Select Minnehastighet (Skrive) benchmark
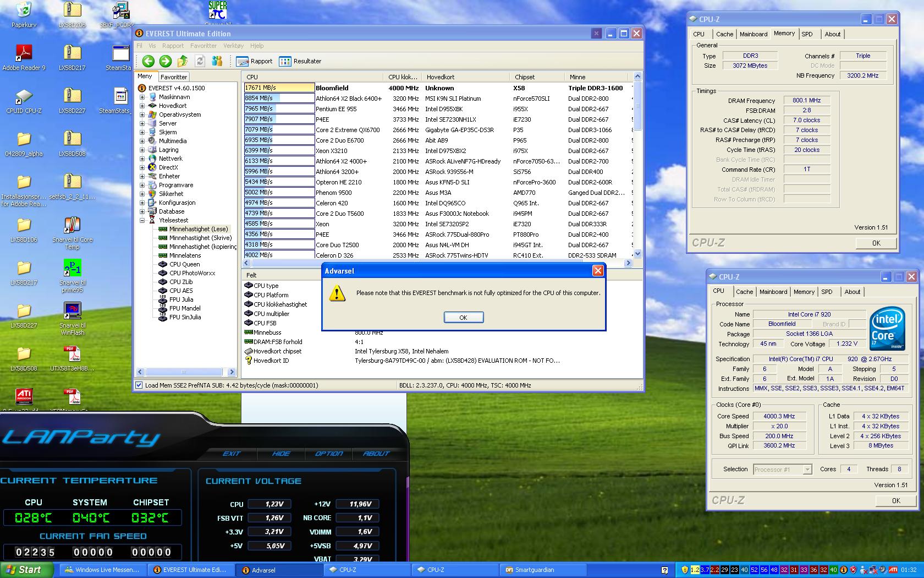This screenshot has width=924, height=578. [200, 238]
